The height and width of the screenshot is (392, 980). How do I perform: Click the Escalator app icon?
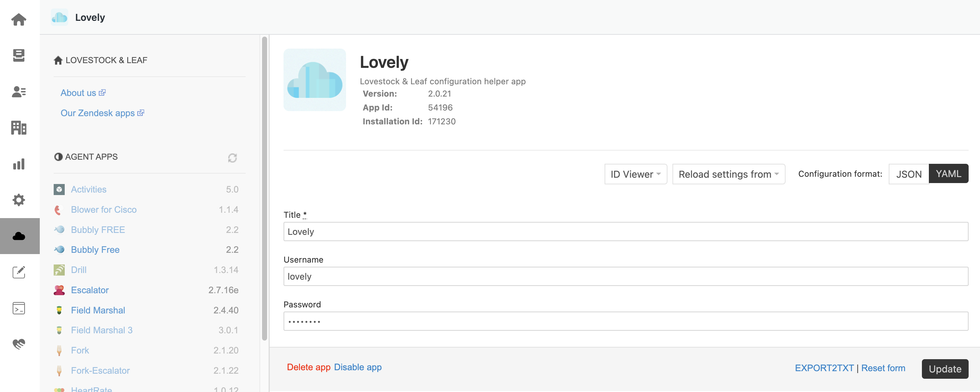(x=59, y=290)
